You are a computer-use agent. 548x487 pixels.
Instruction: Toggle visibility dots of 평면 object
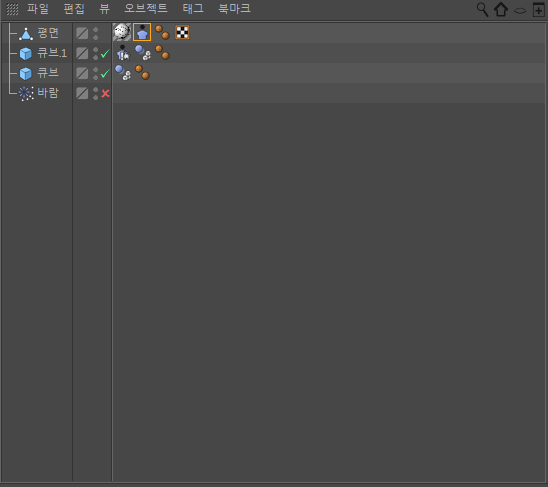[x=96, y=34]
